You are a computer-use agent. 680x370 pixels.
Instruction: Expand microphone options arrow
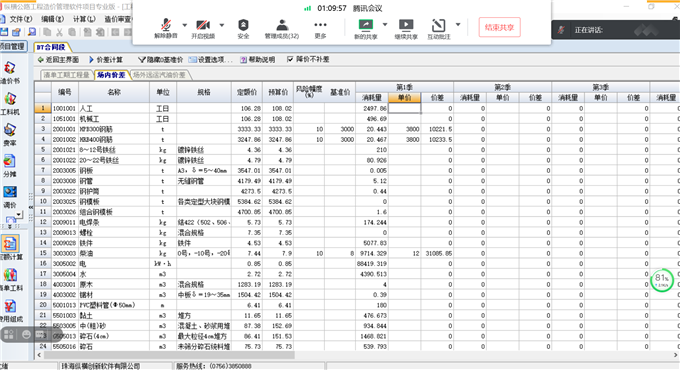click(x=184, y=25)
